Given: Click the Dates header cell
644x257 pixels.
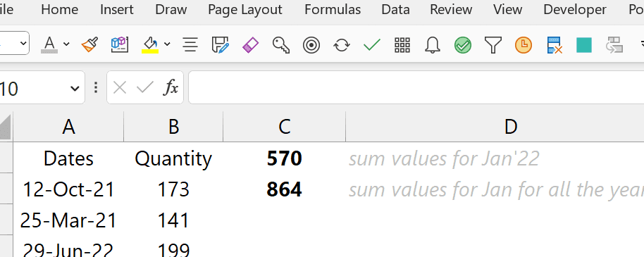Looking at the screenshot, I should pyautogui.click(x=68, y=158).
